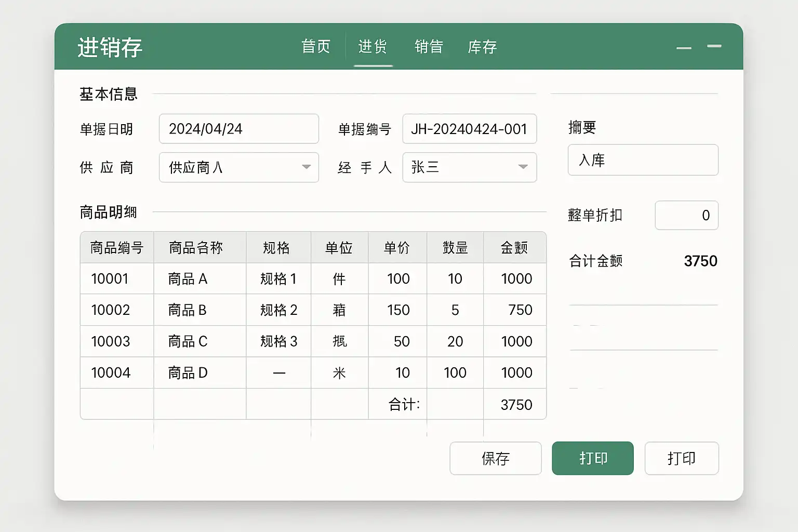Open the 经手人 dropdown arrow

pyautogui.click(x=523, y=167)
